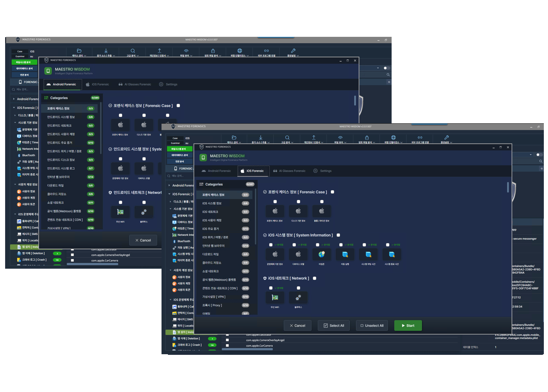Tick com.apple.CarCamera row checkbox in front window
The image size is (548, 392).
click(227, 346)
